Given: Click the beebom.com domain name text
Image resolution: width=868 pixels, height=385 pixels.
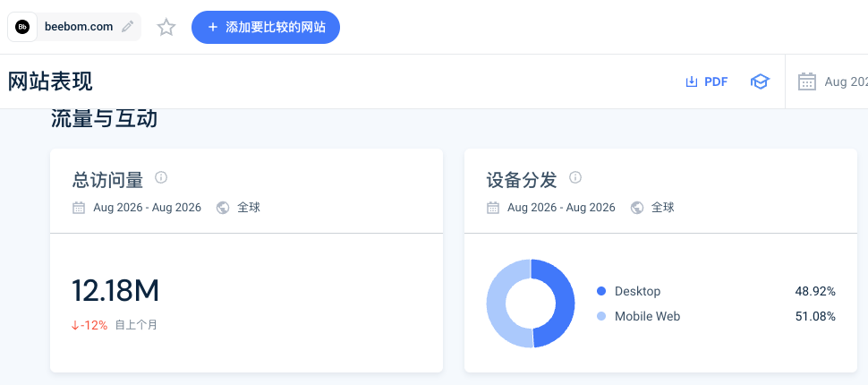Looking at the screenshot, I should (x=79, y=27).
